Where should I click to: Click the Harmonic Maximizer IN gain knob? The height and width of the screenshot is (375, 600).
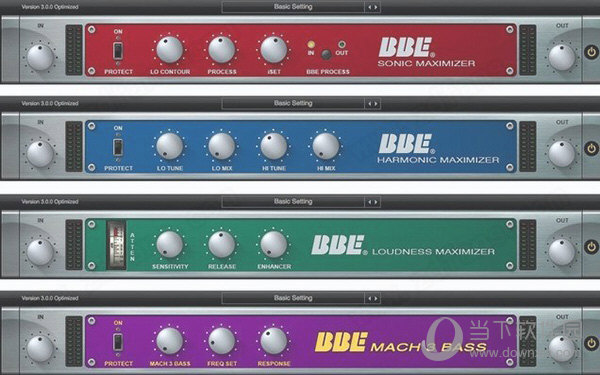click(40, 154)
